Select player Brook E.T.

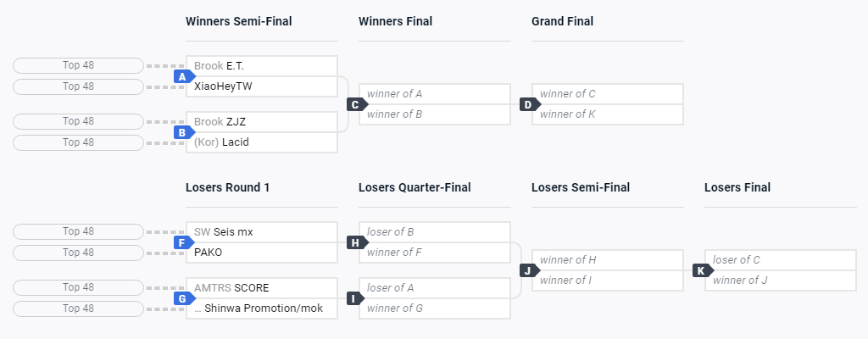coord(261,66)
